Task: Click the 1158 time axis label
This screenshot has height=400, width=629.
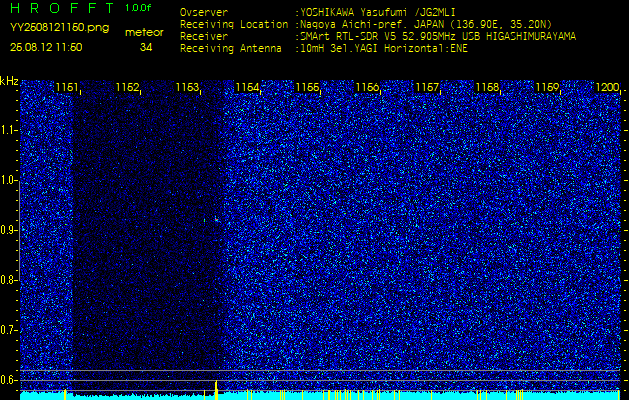Action: tap(487, 87)
